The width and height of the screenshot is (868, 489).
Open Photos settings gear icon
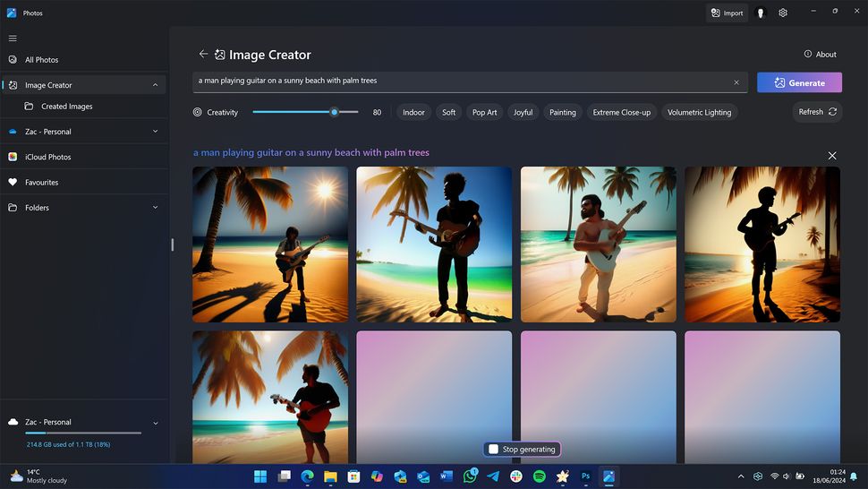[783, 13]
